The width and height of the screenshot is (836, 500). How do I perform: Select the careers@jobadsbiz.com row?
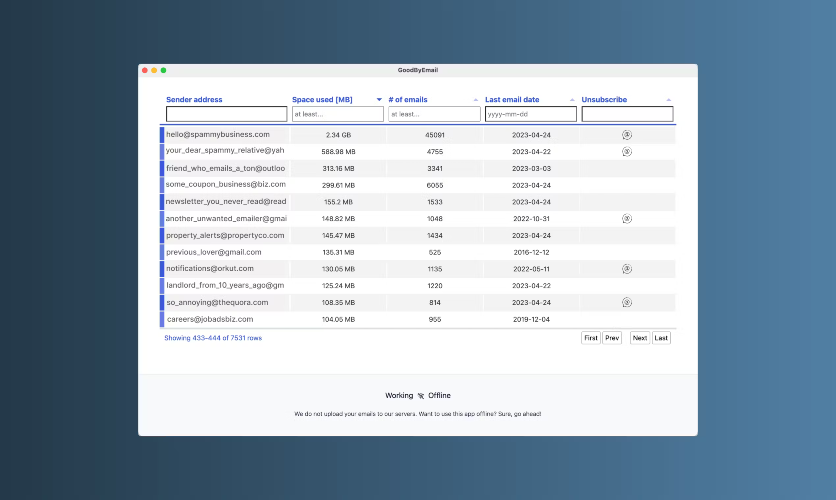(x=210, y=319)
